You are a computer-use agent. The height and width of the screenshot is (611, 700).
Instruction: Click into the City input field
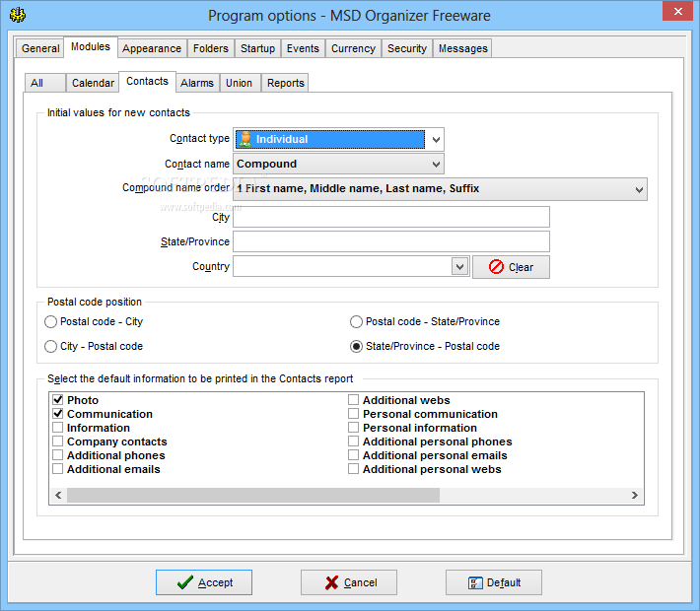click(391, 217)
